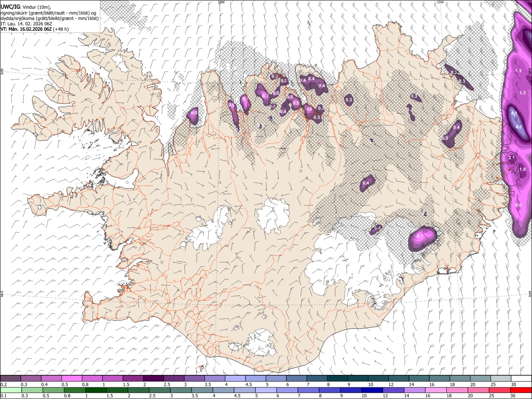Click the '1.8' precipitation value off the east coast
The height and width of the screenshot is (399, 532).
click(x=522, y=169)
